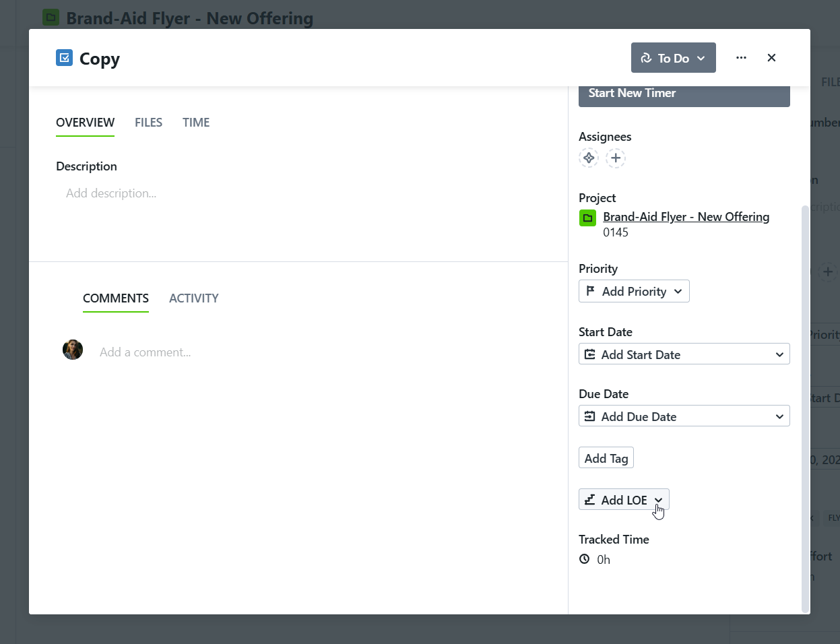Open the Brand-Aid Flyer - New Offering project link
This screenshot has width=840, height=644.
click(x=686, y=217)
